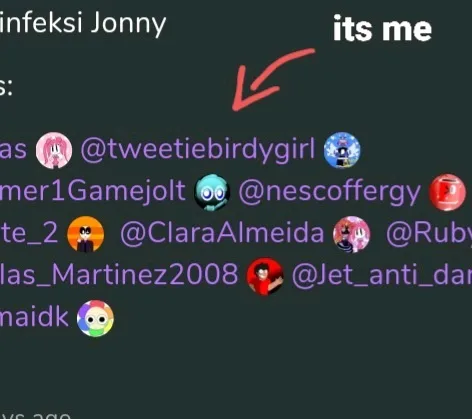Open the mention ending in mer1Gamejolt
This screenshot has height=419, width=472.
point(92,191)
